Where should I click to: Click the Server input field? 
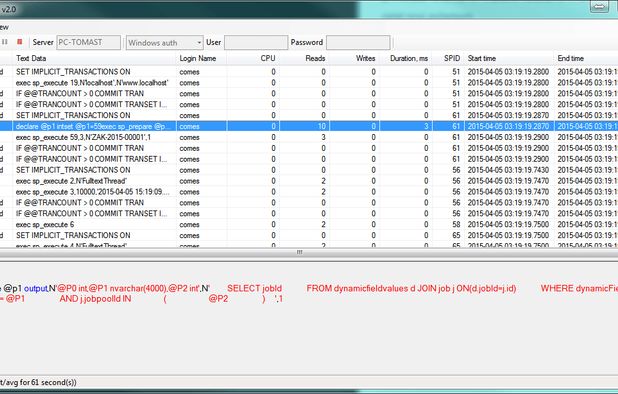(x=89, y=42)
